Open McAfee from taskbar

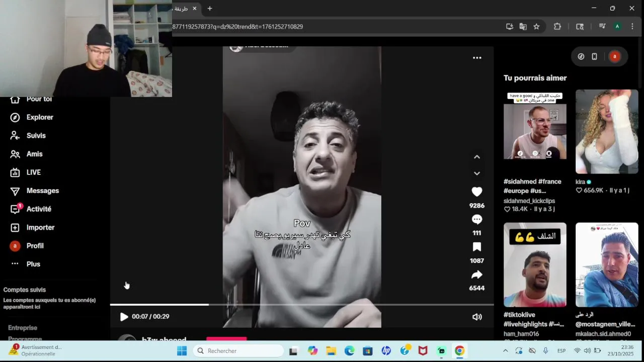click(423, 351)
